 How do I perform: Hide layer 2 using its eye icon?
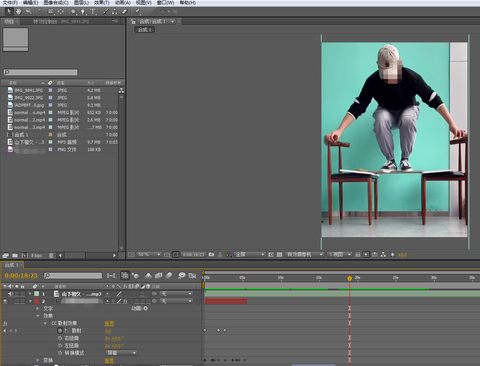tap(5, 301)
